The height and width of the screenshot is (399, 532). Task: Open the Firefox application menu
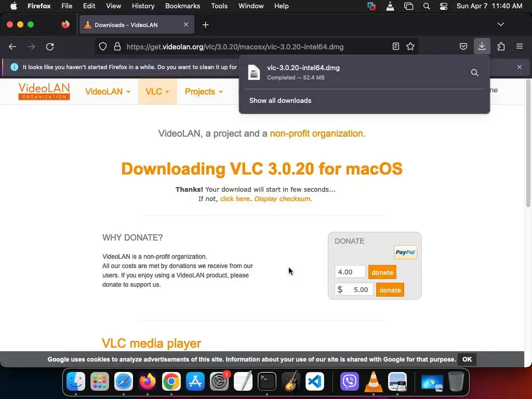tap(39, 6)
